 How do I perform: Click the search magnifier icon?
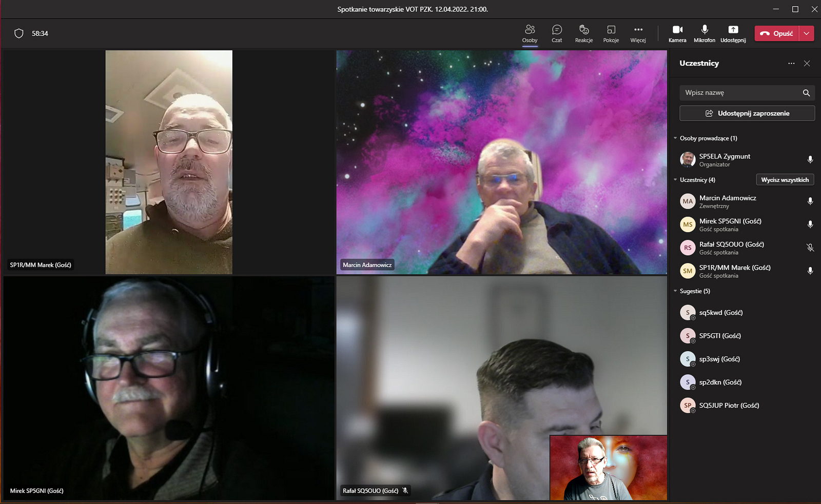(x=806, y=93)
